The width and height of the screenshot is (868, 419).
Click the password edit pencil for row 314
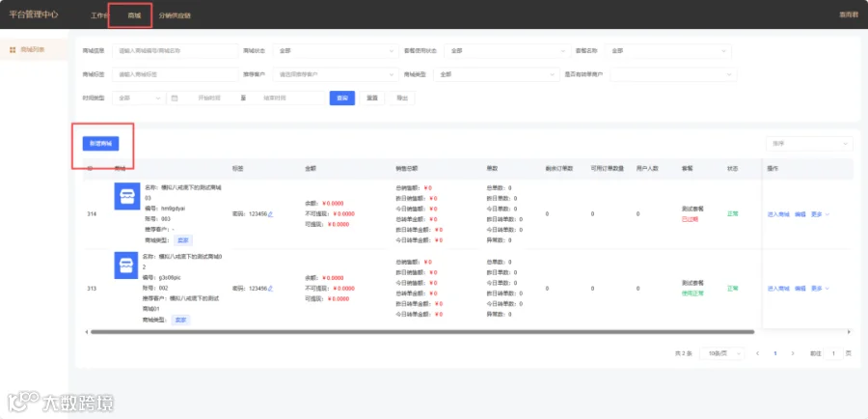point(271,214)
